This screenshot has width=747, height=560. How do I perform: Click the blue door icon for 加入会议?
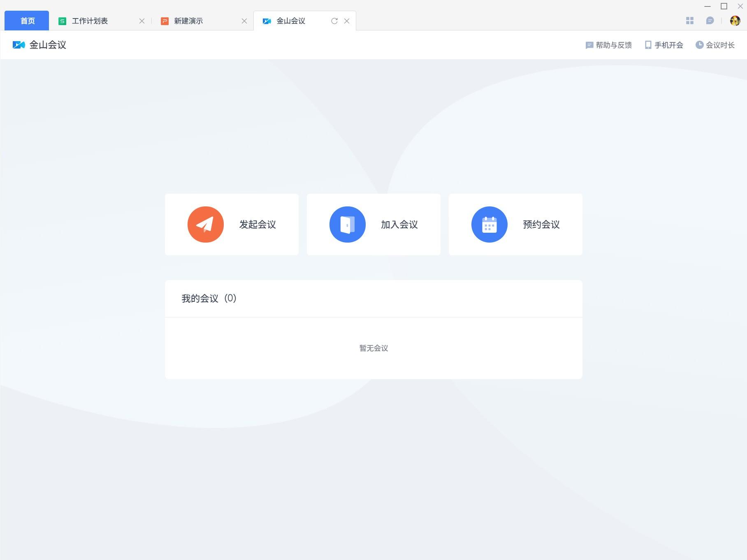coord(347,224)
